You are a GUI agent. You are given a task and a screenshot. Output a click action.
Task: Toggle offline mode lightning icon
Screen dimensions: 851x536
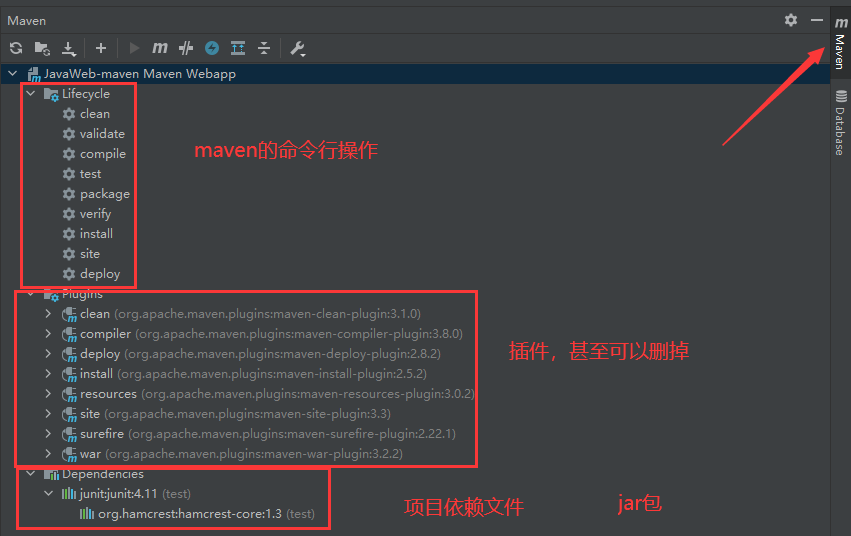pyautogui.click(x=212, y=48)
